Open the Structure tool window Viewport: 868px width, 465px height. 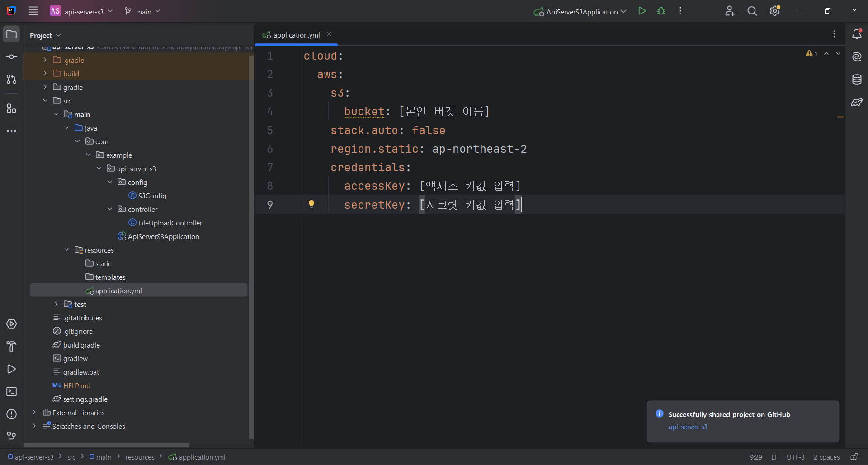pyautogui.click(x=12, y=108)
